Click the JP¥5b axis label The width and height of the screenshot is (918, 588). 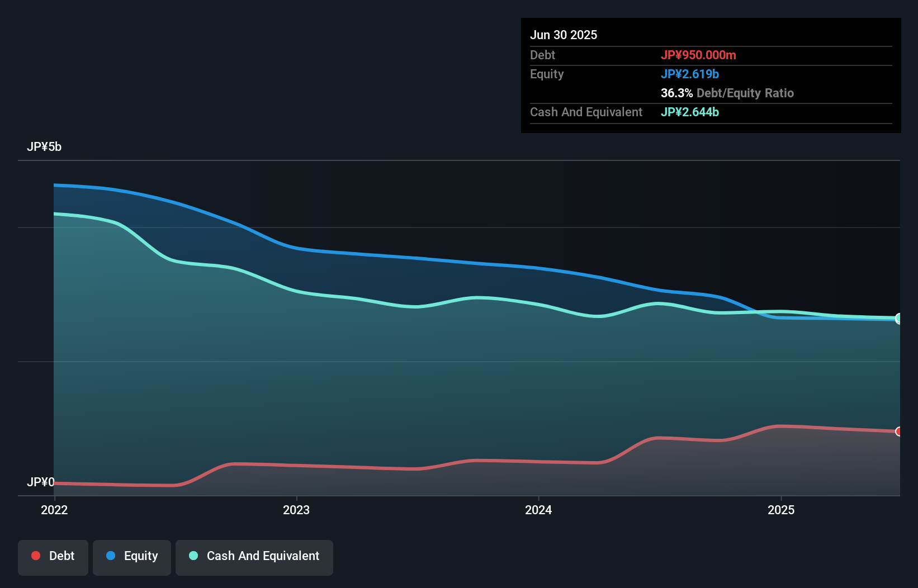click(x=45, y=147)
